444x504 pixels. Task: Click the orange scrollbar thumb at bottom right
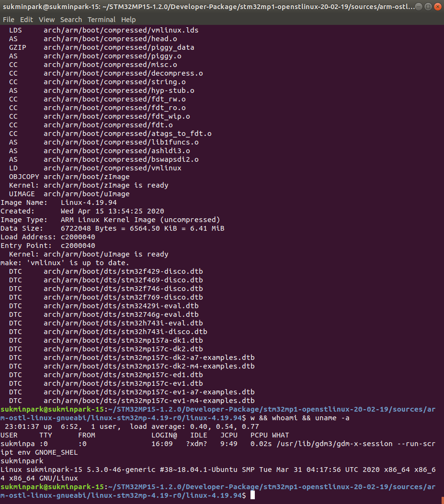point(443,501)
